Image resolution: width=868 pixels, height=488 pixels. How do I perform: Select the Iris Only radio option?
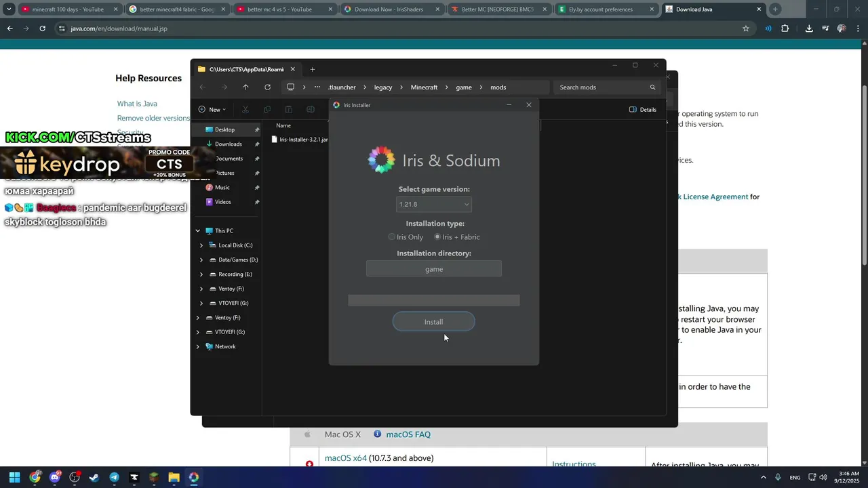coord(406,237)
